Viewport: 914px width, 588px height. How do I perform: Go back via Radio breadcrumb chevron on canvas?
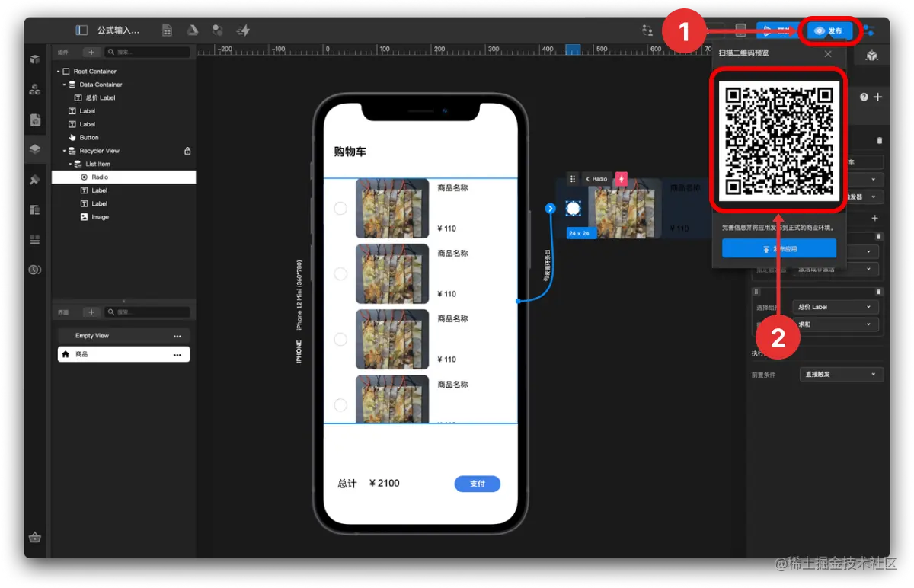(587, 179)
